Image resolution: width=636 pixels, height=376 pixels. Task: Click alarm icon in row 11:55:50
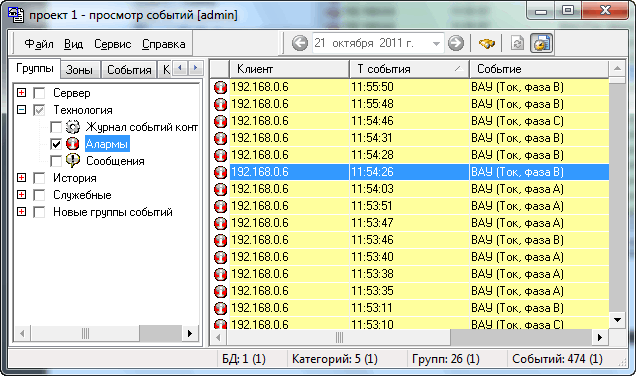click(220, 87)
